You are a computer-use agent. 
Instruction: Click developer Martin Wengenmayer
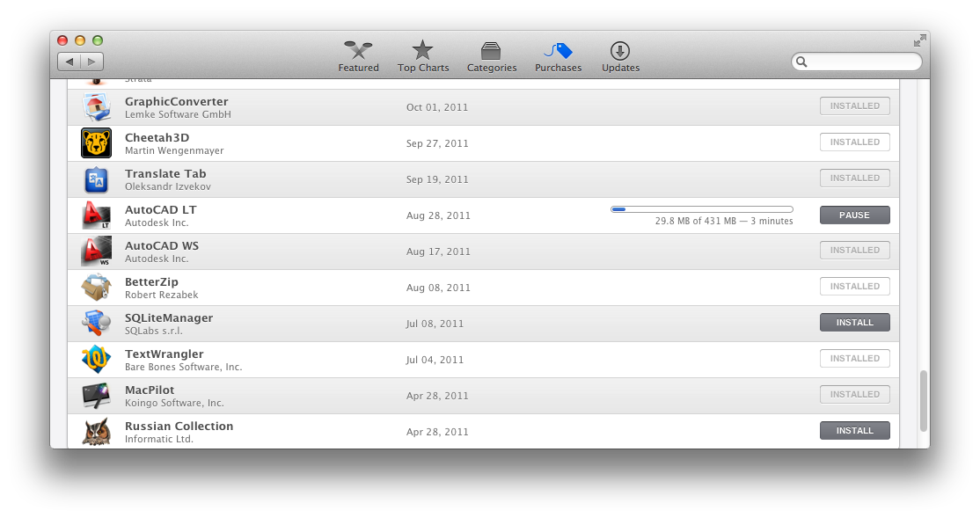coord(174,150)
